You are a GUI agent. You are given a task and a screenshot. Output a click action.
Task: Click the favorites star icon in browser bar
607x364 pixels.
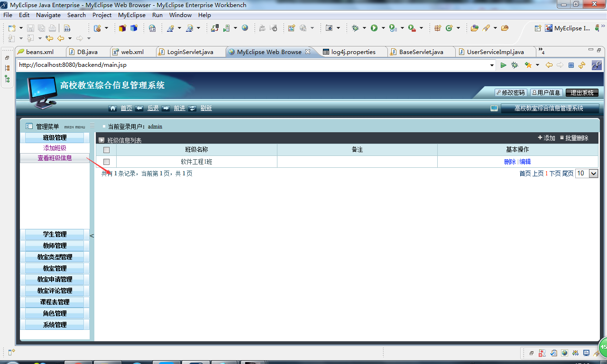coord(528,65)
